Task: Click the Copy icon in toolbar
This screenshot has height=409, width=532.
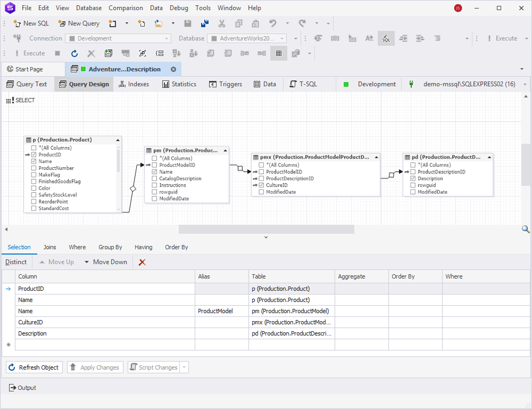Action: click(239, 23)
